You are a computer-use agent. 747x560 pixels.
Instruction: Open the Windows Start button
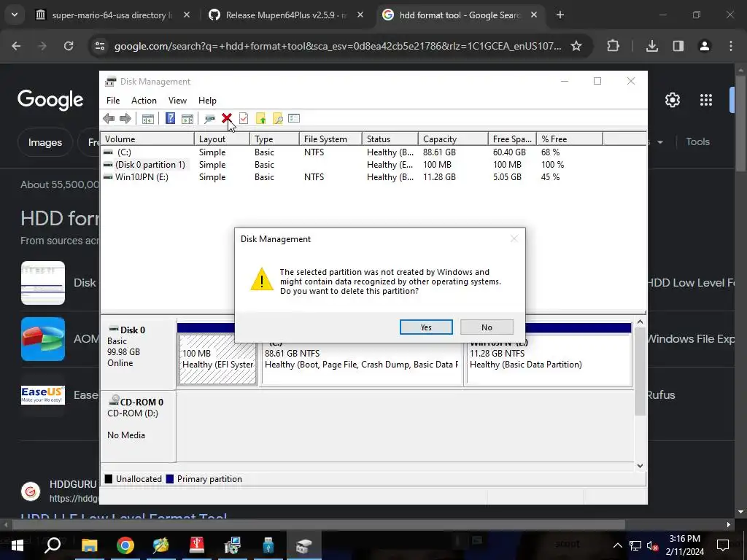(x=17, y=545)
